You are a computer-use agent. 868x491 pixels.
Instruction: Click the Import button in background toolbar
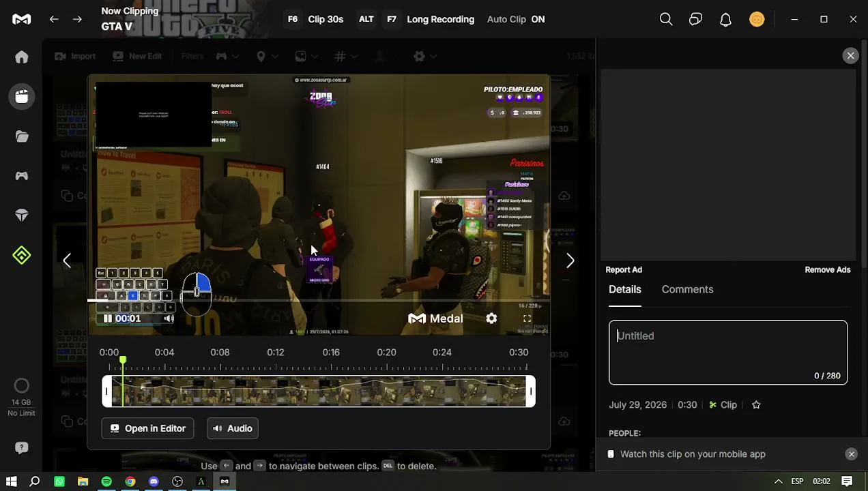point(75,56)
